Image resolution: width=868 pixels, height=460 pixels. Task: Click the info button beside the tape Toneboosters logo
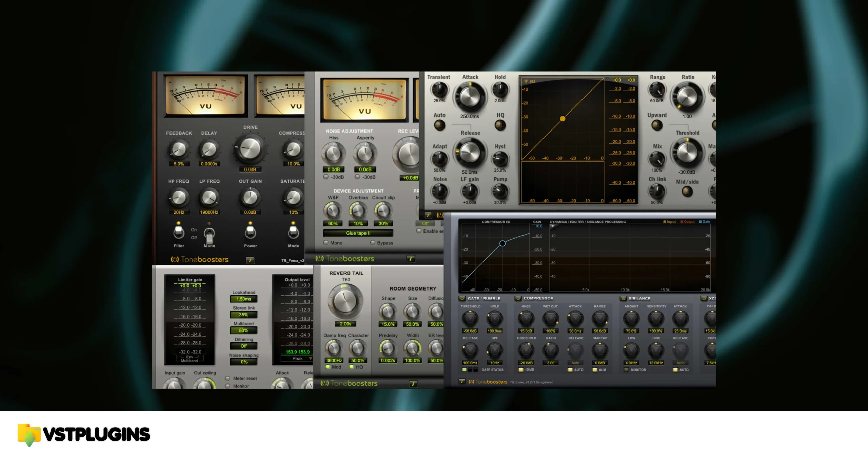click(x=411, y=259)
